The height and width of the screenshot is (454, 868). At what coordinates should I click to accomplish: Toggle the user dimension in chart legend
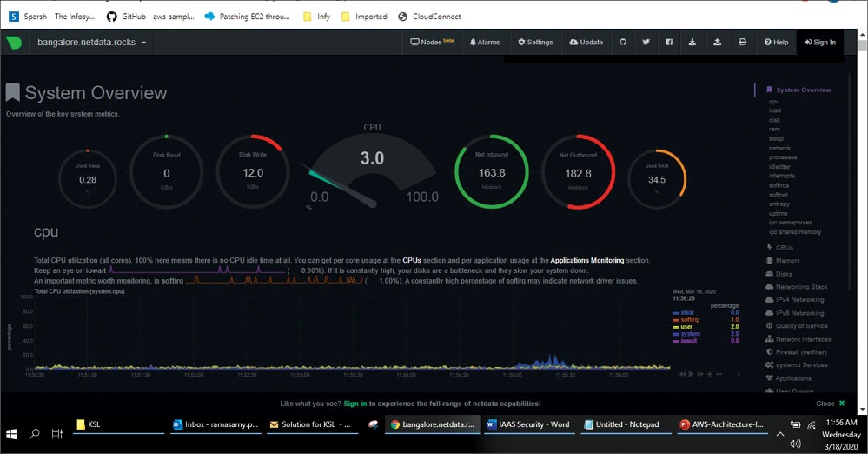(x=686, y=327)
